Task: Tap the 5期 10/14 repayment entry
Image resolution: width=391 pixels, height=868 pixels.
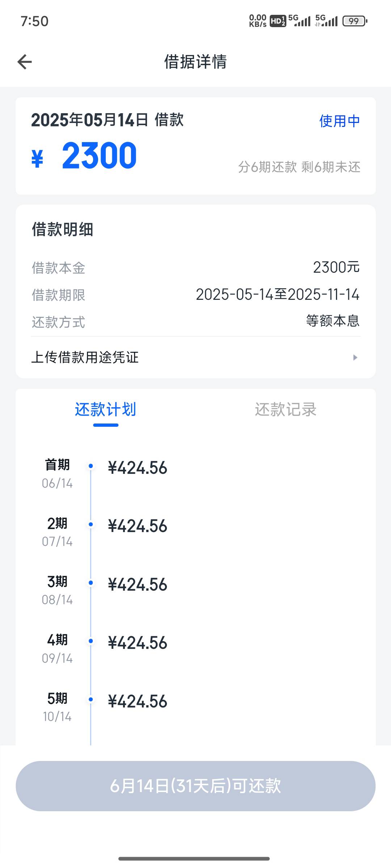Action: [105, 707]
